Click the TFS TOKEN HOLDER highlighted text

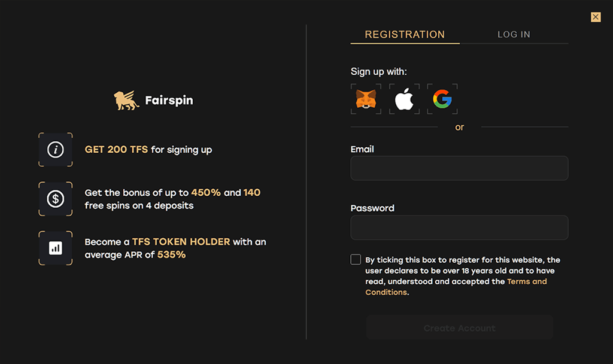[181, 242]
